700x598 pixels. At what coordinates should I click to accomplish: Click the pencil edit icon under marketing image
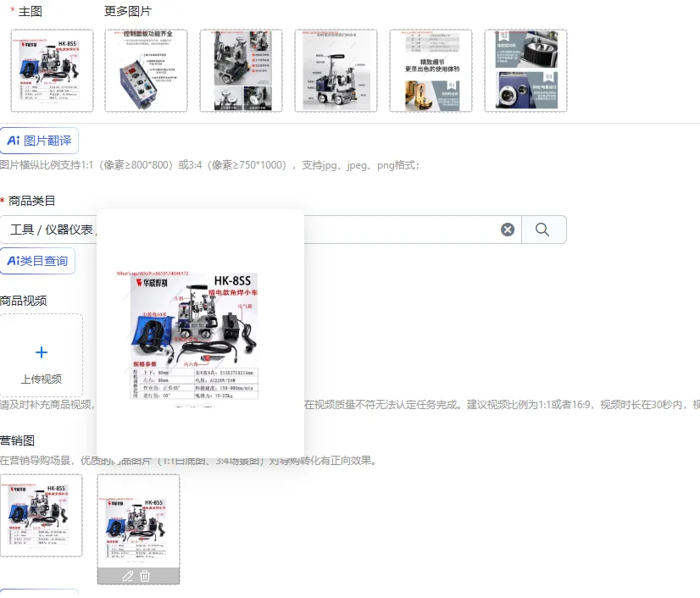(x=128, y=576)
